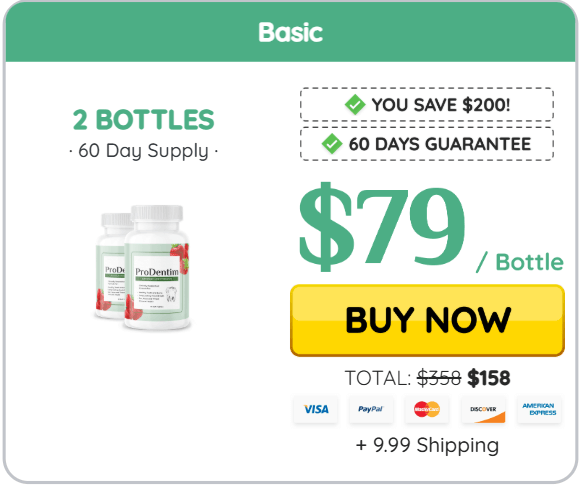
Task: Click the ProDentim bottles product image
Action: (142, 267)
